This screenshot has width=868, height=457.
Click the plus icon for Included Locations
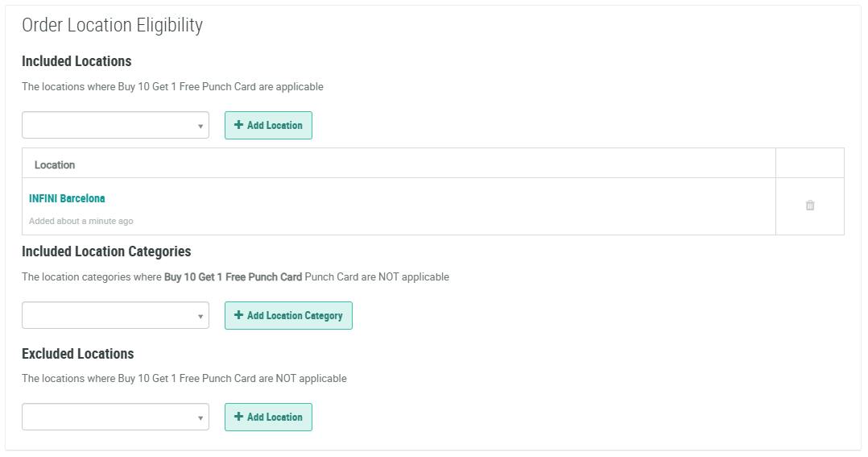pyautogui.click(x=238, y=125)
